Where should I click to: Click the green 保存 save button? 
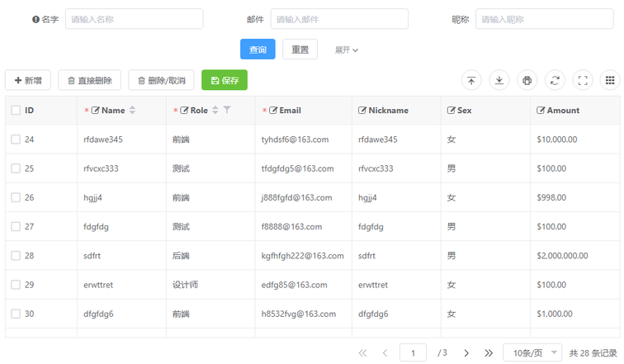[225, 80]
